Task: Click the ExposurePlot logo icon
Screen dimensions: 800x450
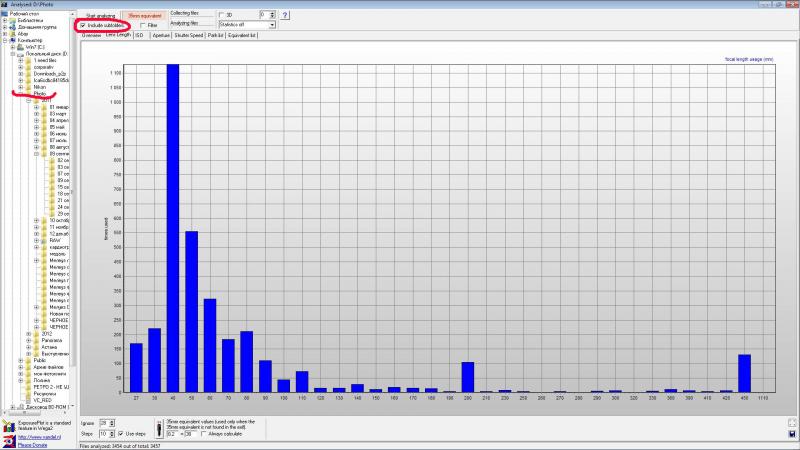Action: (9, 426)
